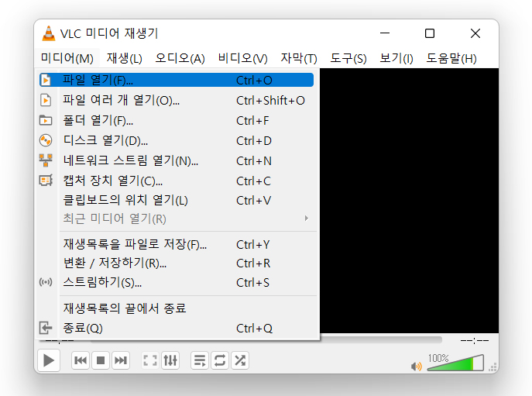Choose 캡처 장치 열기(C)...
The width and height of the screenshot is (532, 396).
[177, 181]
